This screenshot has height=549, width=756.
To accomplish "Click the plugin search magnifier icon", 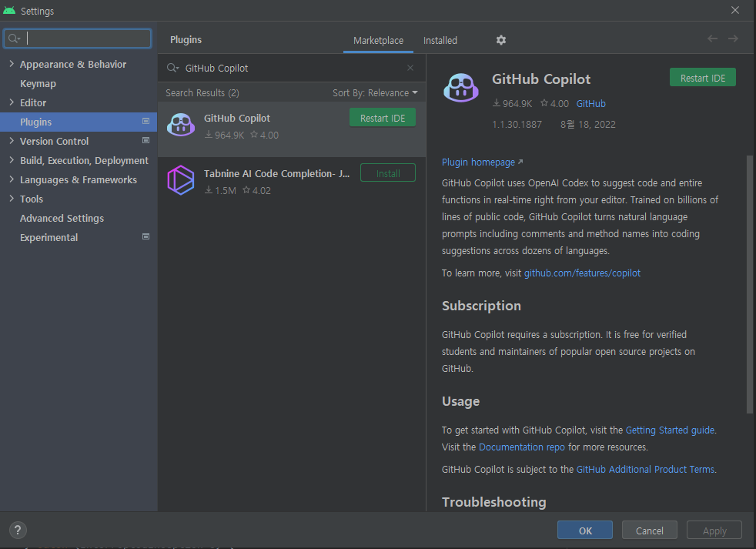I will [x=172, y=68].
